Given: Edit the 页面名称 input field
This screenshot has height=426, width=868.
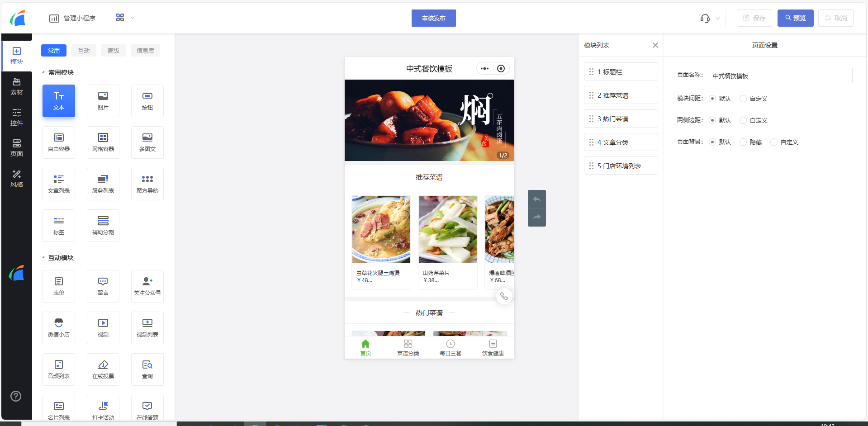Looking at the screenshot, I should [781, 76].
